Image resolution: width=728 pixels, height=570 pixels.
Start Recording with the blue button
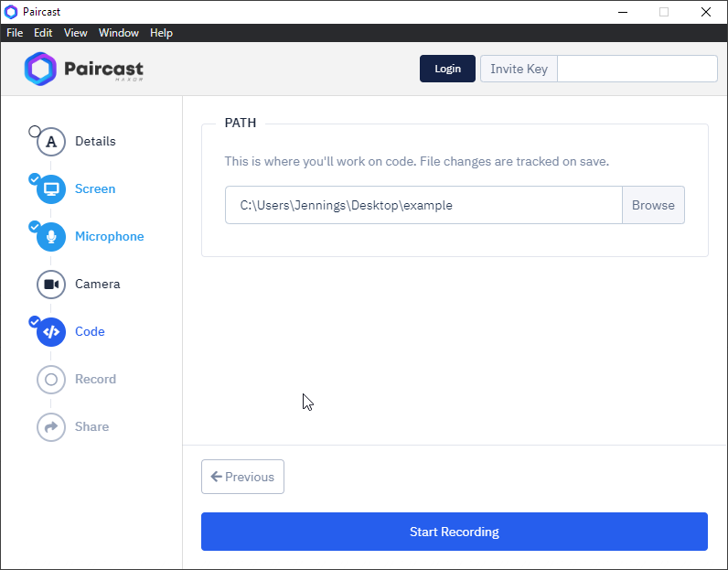click(455, 532)
